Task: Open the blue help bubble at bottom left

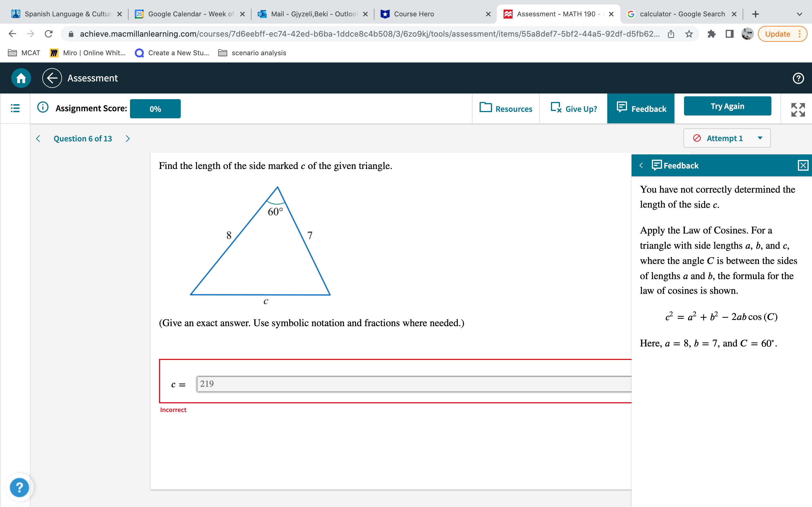Action: [x=19, y=487]
